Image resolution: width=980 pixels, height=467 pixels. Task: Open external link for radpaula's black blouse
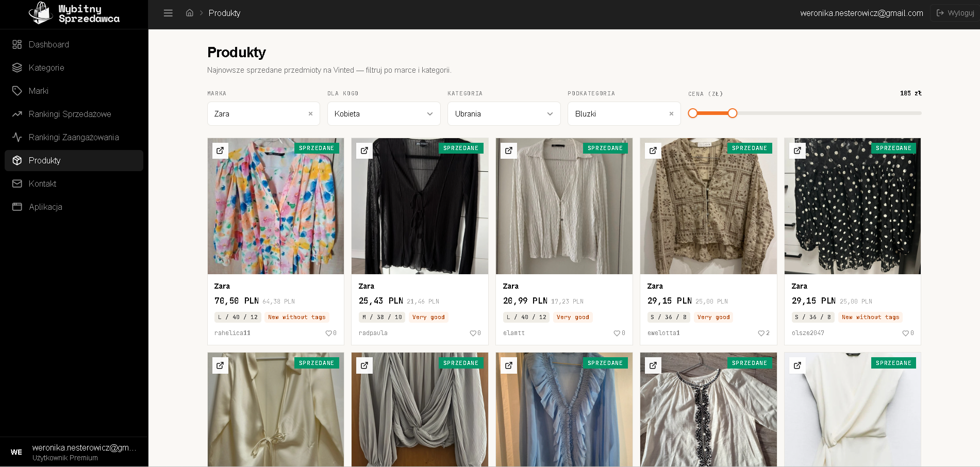(x=364, y=151)
